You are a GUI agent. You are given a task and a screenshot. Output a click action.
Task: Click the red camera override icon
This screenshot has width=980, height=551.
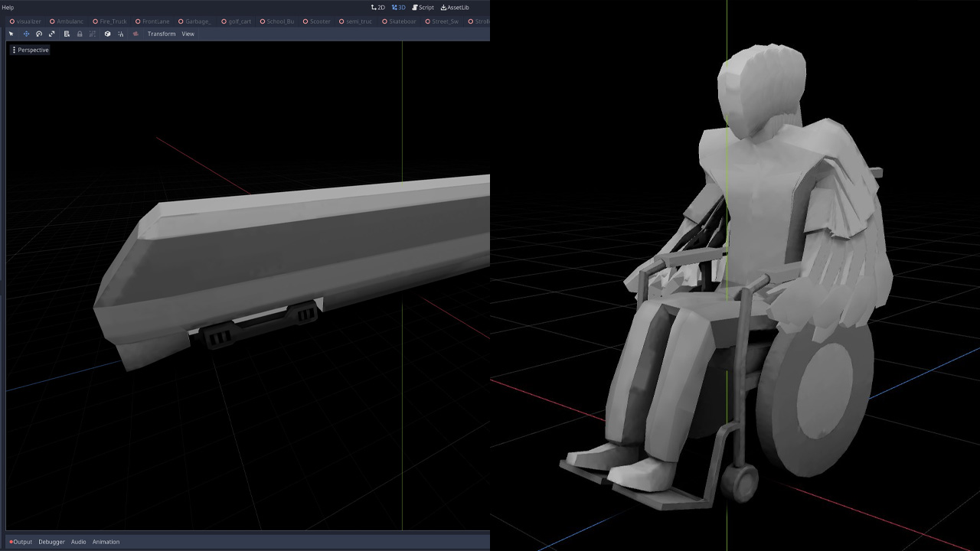pyautogui.click(x=136, y=34)
